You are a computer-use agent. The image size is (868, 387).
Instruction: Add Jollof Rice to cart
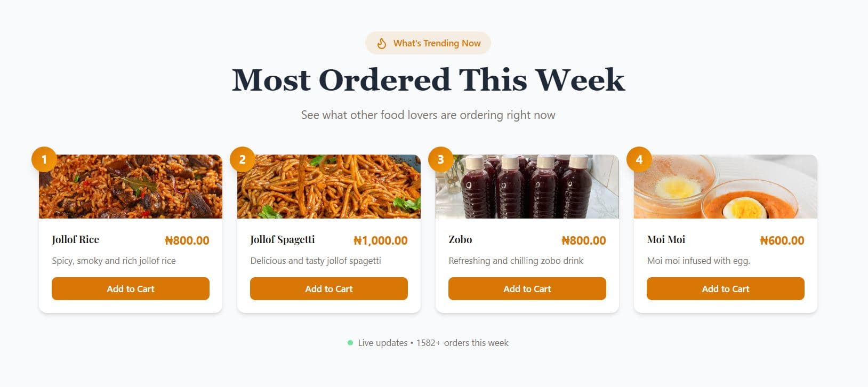[x=131, y=289]
